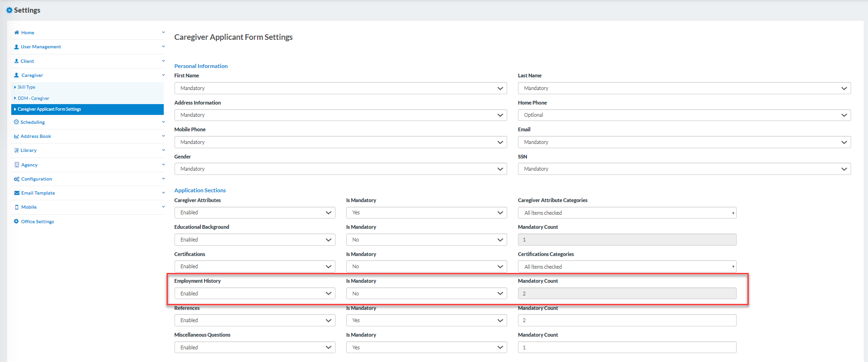Click the Address Book icon
Viewport: 868px width, 362px height.
16,136
